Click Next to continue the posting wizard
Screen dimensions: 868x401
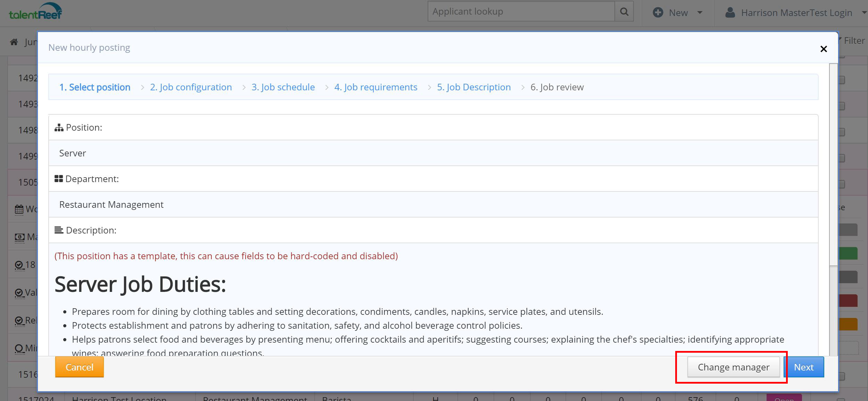(804, 367)
